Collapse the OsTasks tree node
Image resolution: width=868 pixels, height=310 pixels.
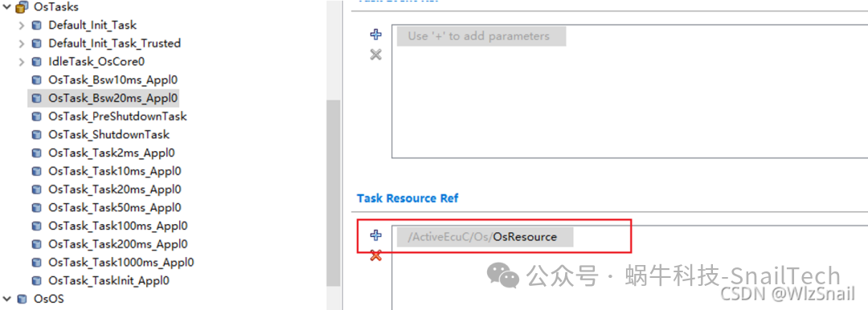tap(6, 7)
